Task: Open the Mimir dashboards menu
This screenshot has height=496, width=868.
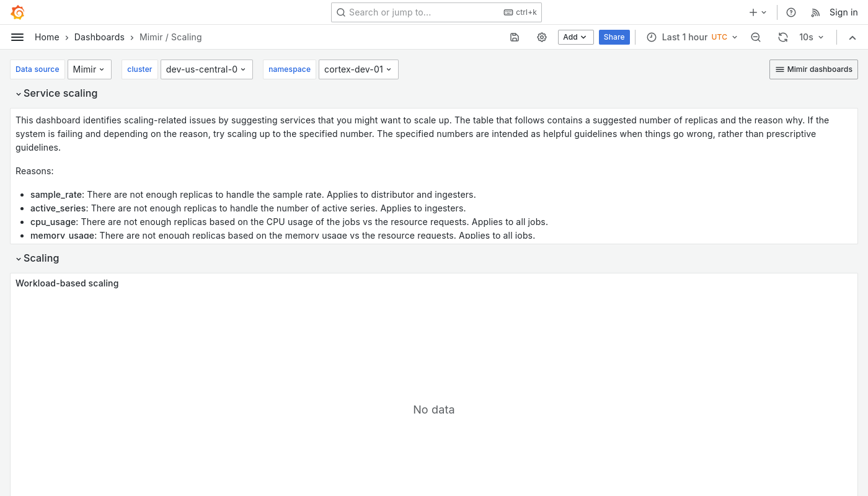Action: 813,69
